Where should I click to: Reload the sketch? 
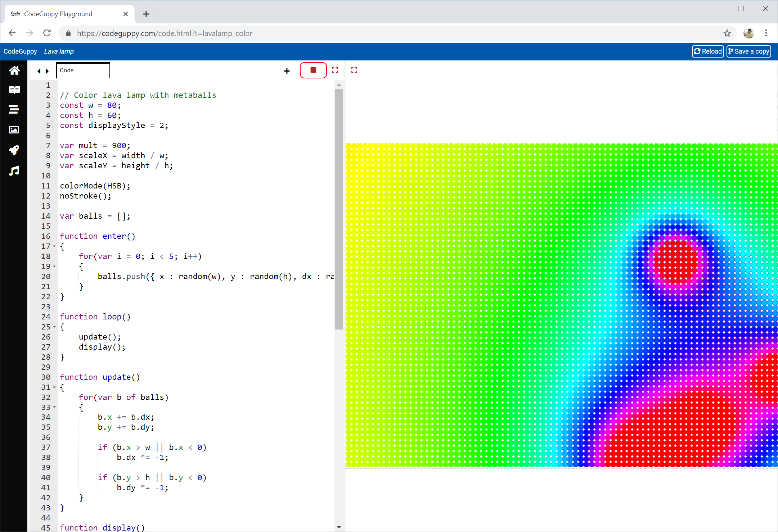pos(707,51)
